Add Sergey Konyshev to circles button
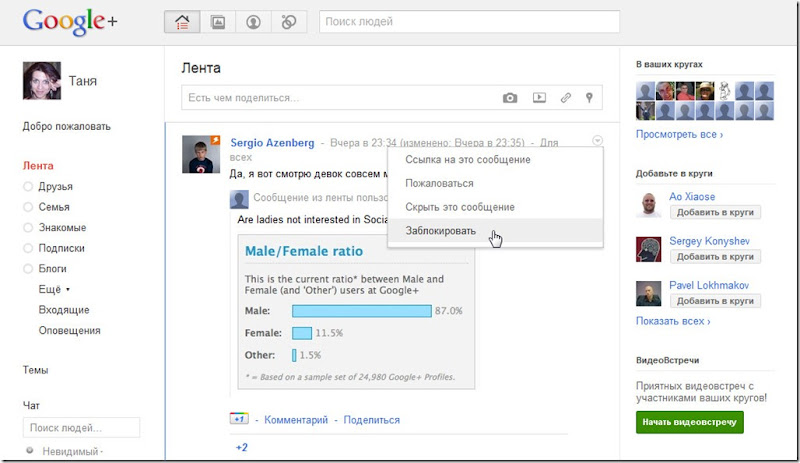The width and height of the screenshot is (800, 463). coord(715,257)
